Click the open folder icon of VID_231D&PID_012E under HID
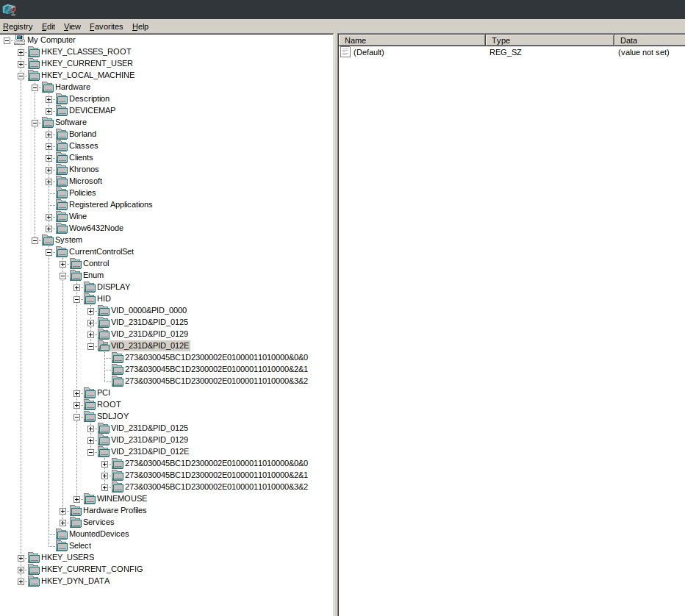Screen dimensions: 685x616 click(104, 345)
